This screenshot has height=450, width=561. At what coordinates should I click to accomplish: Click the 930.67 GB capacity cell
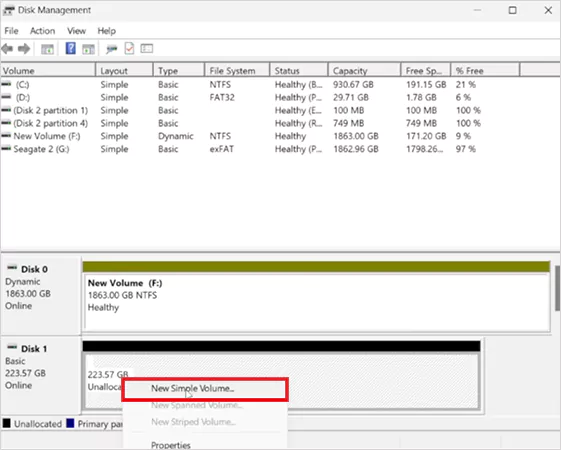[x=353, y=85]
